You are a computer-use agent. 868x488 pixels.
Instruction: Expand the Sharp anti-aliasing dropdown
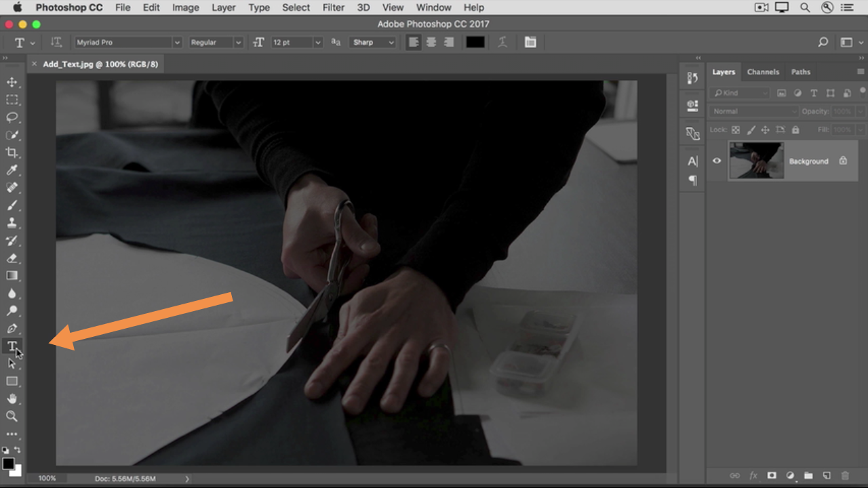tap(391, 42)
